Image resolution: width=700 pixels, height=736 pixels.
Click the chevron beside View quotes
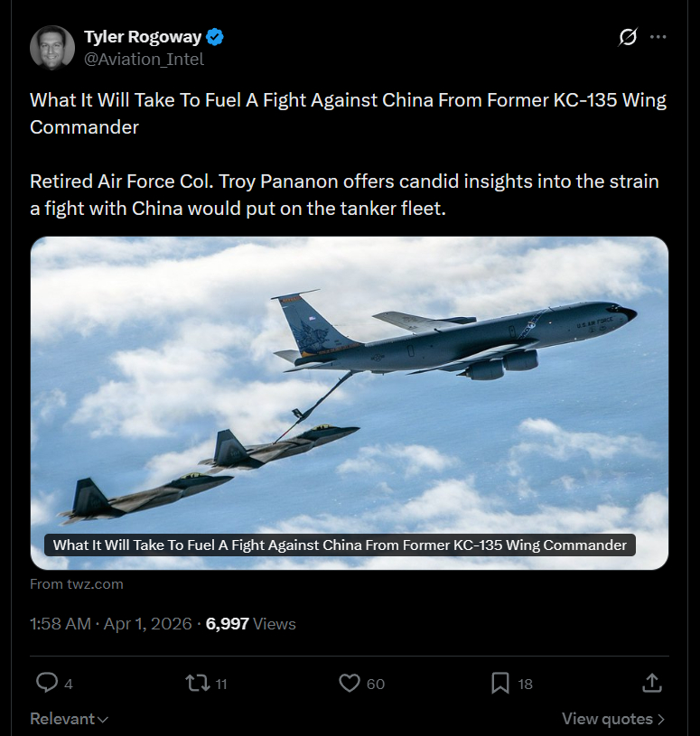(x=661, y=719)
